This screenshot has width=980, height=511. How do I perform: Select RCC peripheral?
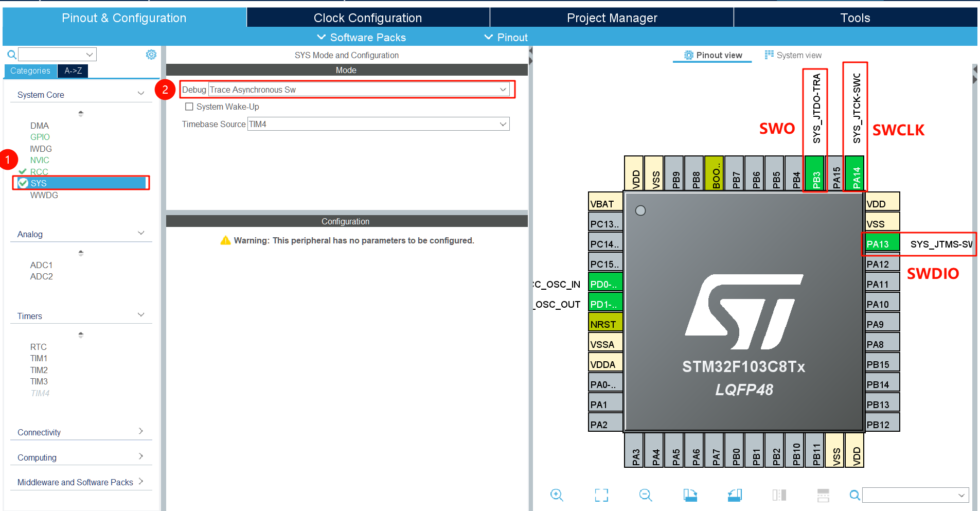39,172
